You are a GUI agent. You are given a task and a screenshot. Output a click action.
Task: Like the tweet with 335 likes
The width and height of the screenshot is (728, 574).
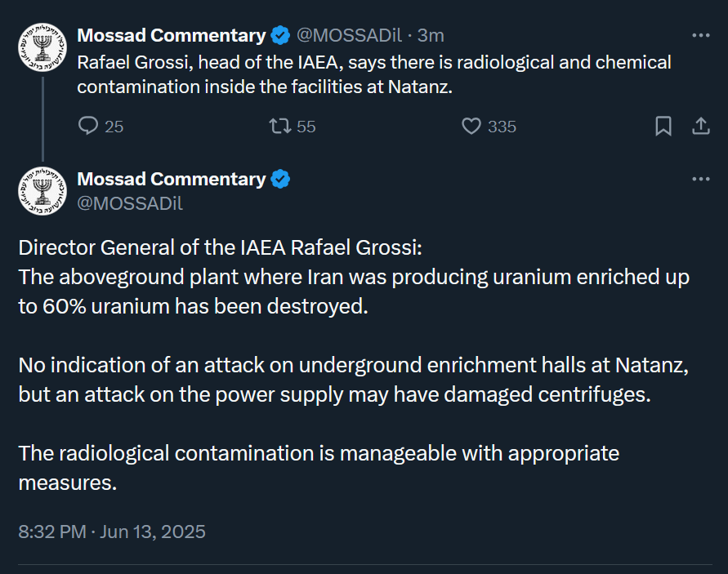click(471, 127)
